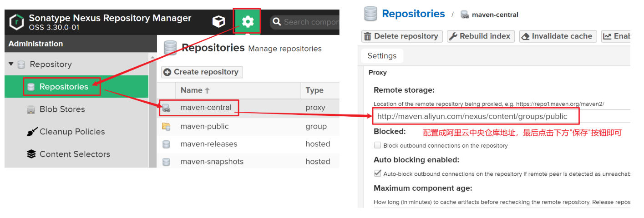Click the maven-central proxy repository icon
The width and height of the screenshot is (644, 218).
point(166,108)
